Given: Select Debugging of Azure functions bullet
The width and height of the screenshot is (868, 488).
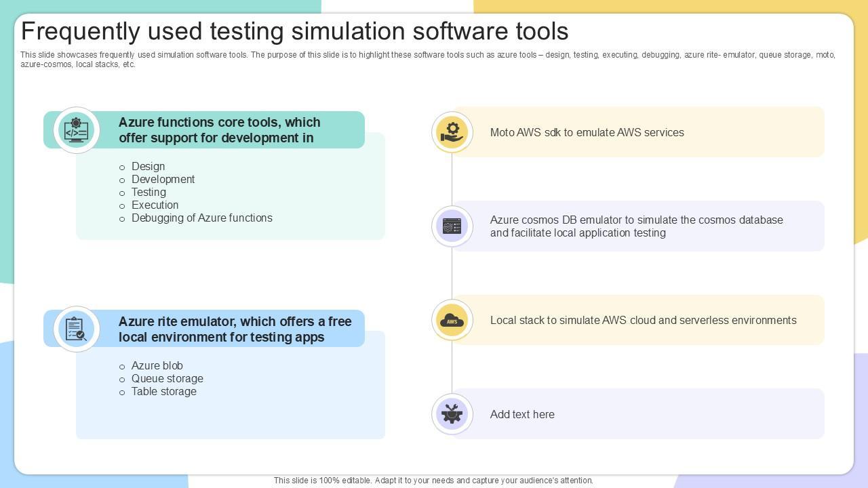Looking at the screenshot, I should (x=201, y=218).
